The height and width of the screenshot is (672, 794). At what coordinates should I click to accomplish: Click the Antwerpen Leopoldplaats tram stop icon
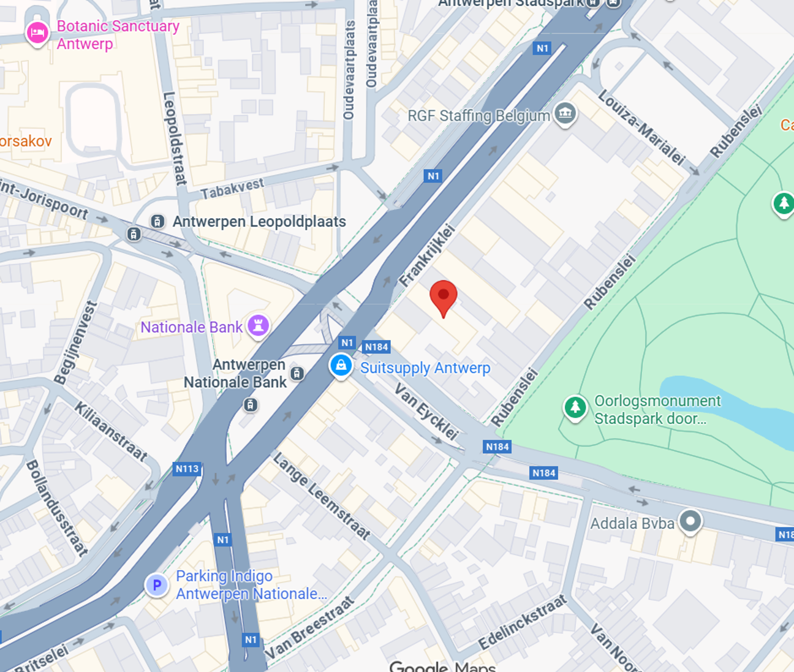click(x=157, y=221)
